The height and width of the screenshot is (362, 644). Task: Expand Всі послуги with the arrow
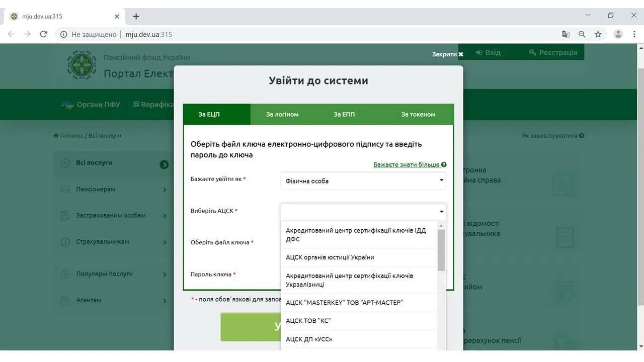point(164,164)
